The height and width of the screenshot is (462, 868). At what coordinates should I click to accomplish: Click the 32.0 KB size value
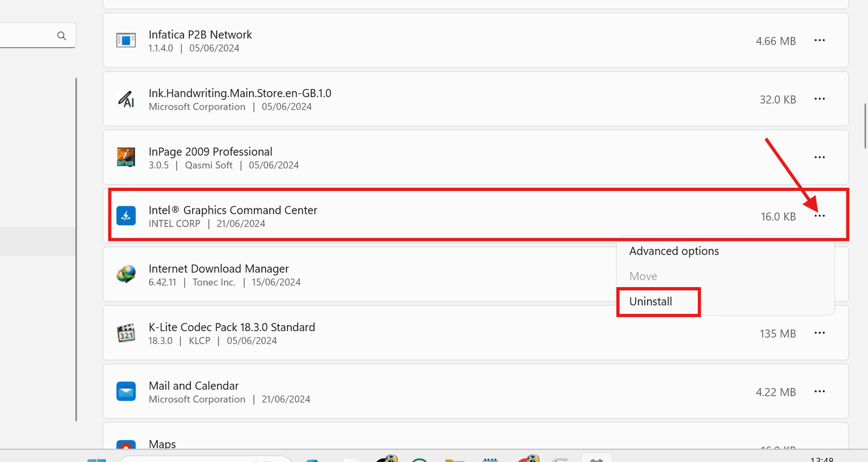pos(778,100)
